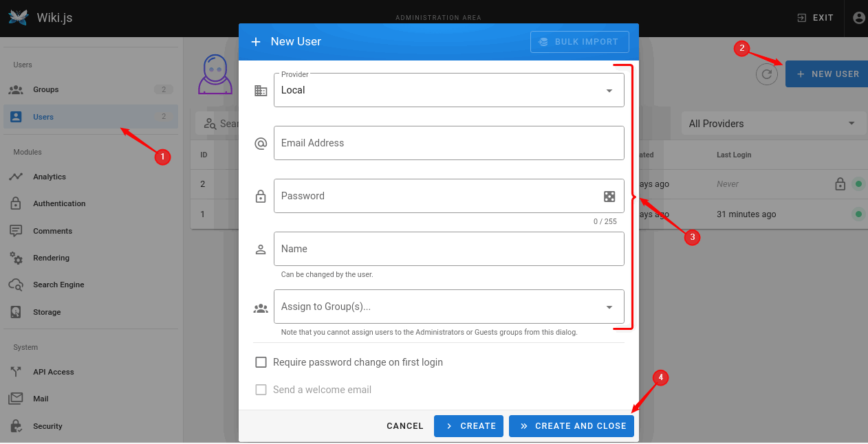This screenshot has height=444, width=868.
Task: Click the dice icon to generate a password
Action: point(609,197)
